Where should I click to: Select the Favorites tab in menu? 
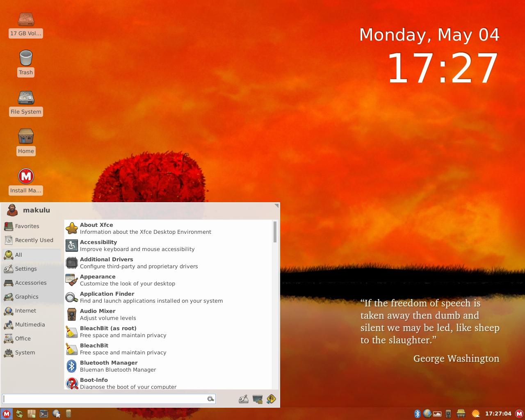point(27,226)
